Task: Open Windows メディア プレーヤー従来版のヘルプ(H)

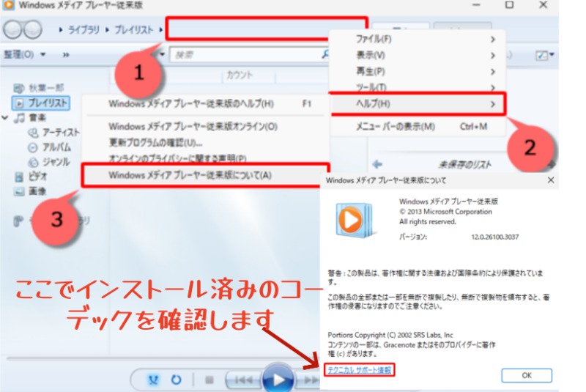Action: 205,103
